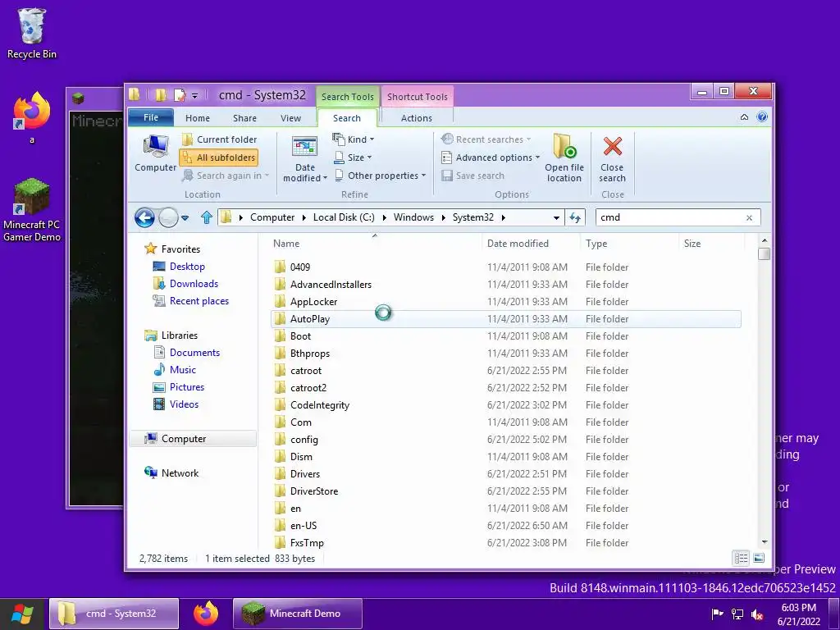Sort by the Name column header
Image resolution: width=840 pixels, height=630 pixels.
click(286, 243)
